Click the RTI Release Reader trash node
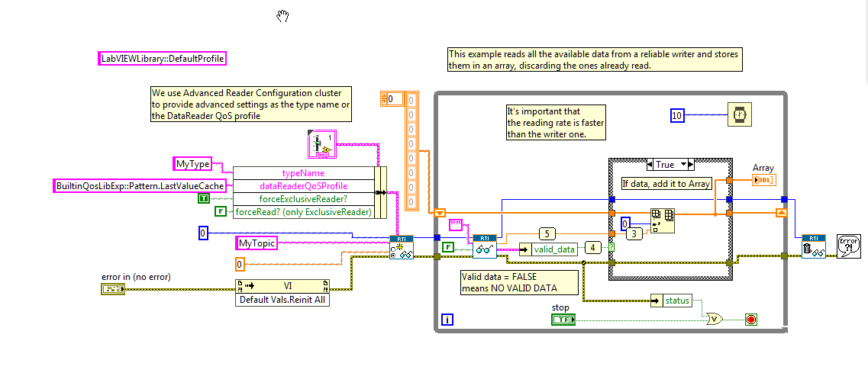Viewport: 868px width, 373px height. [813, 247]
